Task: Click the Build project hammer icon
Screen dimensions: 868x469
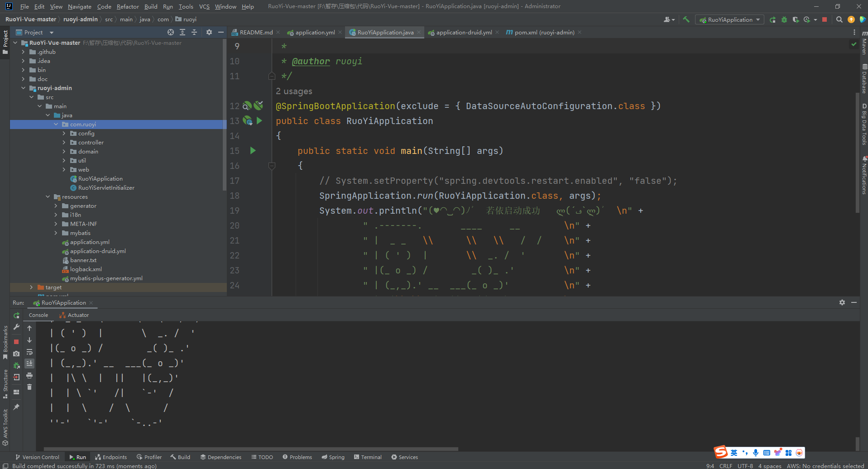Action: click(686, 19)
